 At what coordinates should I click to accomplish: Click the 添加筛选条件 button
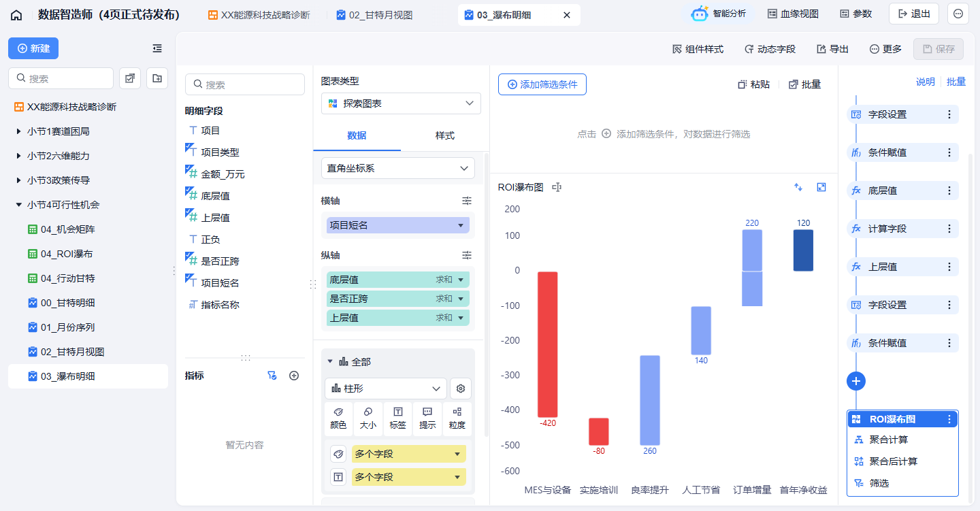pyautogui.click(x=542, y=84)
